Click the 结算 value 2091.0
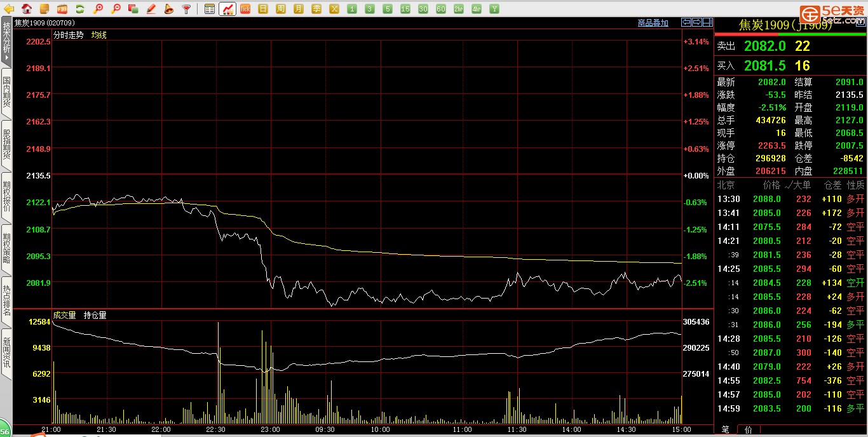This screenshot has width=868, height=437. (850, 82)
